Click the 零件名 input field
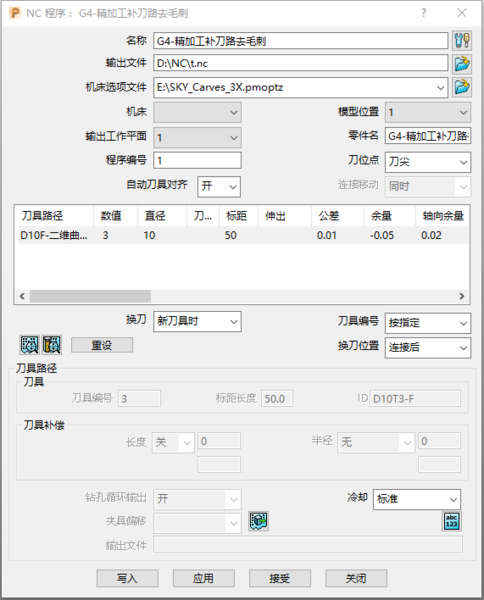The width and height of the screenshot is (484, 600). [x=428, y=136]
